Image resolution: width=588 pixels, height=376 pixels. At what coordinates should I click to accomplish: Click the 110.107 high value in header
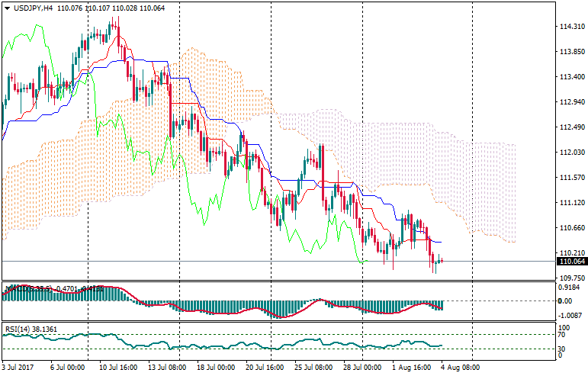98,8
